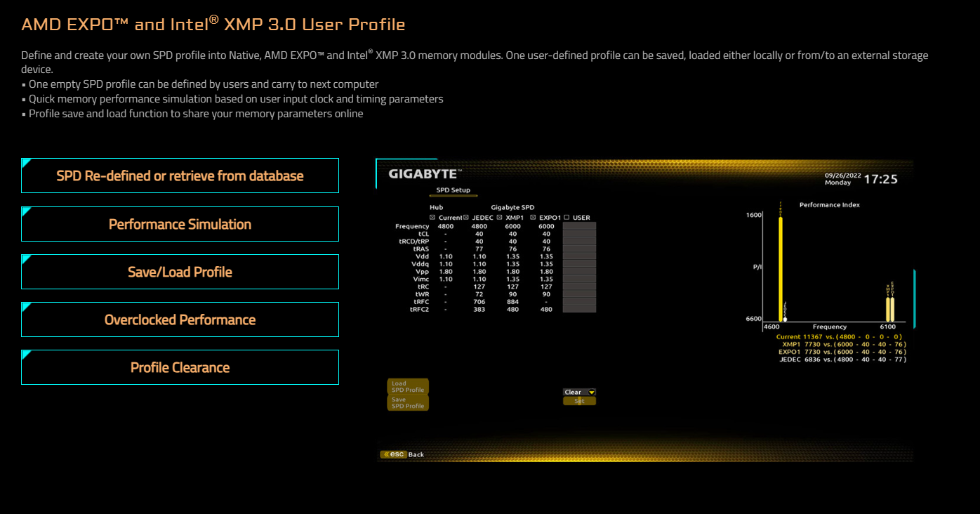Viewport: 980px width, 514px height.
Task: Click the tall yellow Current performance bar
Action: point(780,267)
